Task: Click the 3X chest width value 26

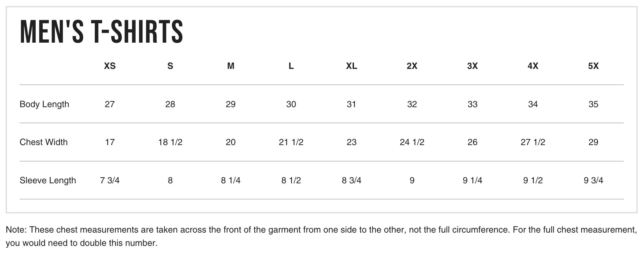Action: pyautogui.click(x=472, y=142)
